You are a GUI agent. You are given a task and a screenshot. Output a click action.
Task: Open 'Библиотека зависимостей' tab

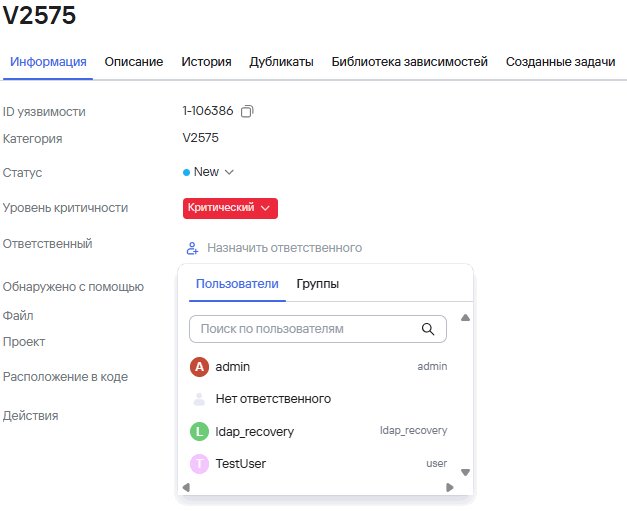[x=409, y=62]
